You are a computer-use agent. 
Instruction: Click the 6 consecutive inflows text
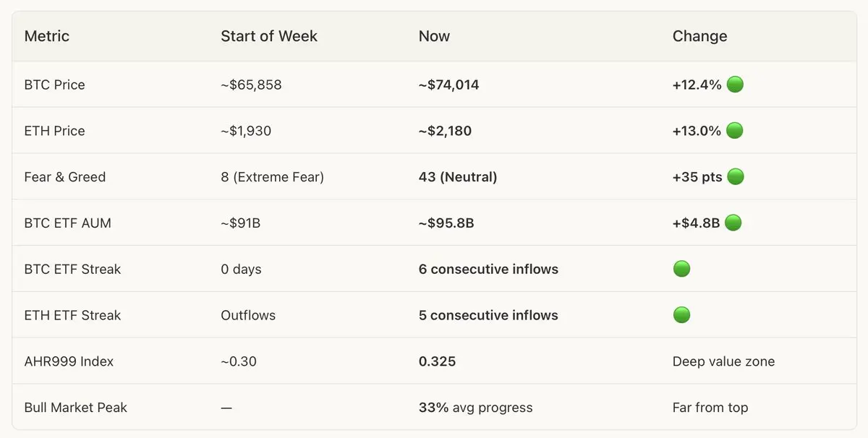pos(488,269)
